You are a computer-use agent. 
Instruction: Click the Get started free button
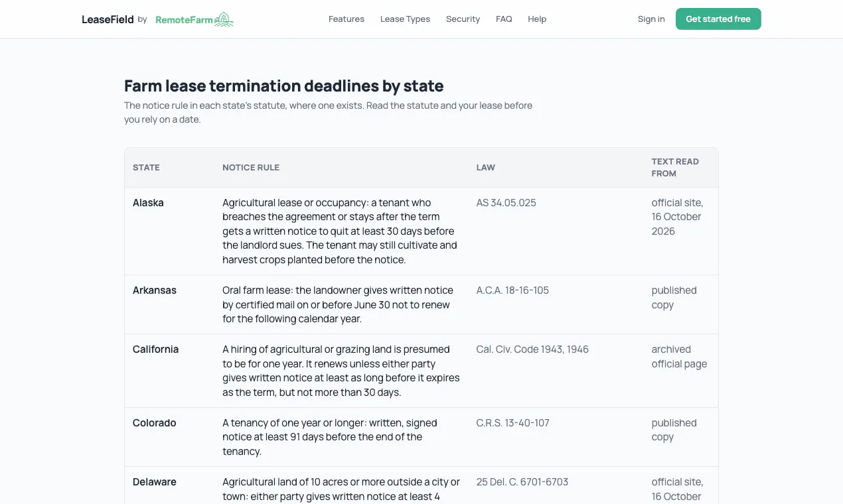coord(718,19)
